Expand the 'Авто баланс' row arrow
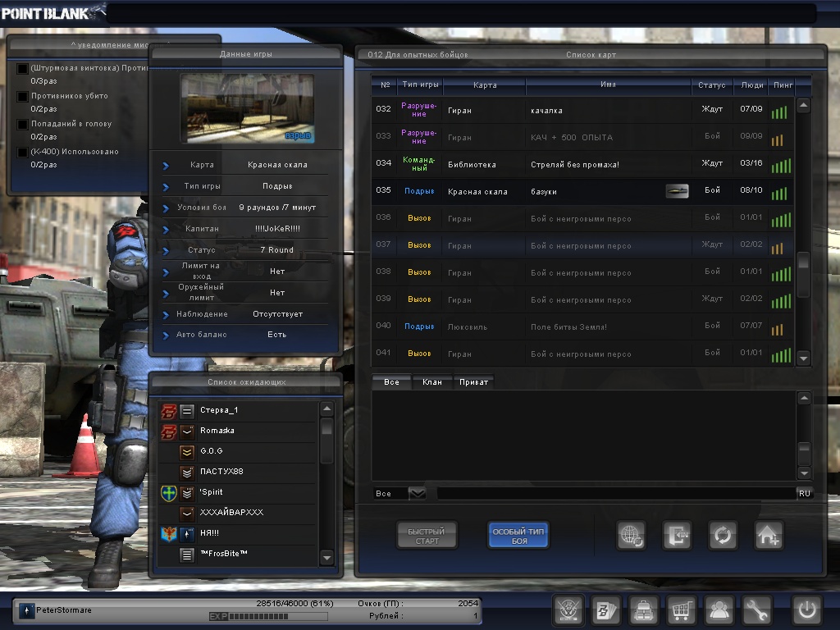Image resolution: width=840 pixels, height=630 pixels. pos(166,336)
